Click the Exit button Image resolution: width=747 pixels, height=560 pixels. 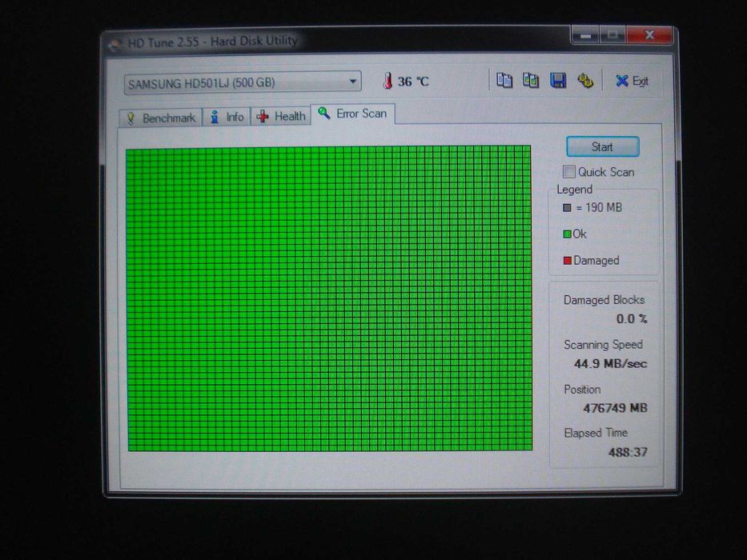tap(632, 81)
